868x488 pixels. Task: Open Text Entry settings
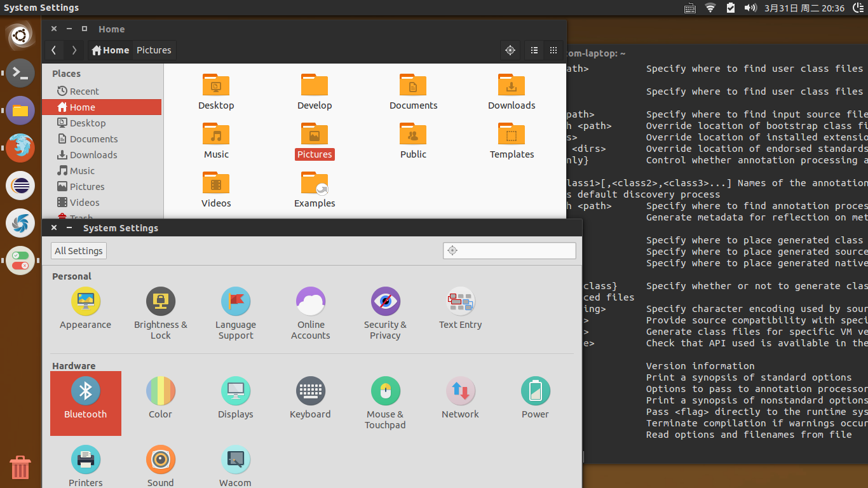pyautogui.click(x=461, y=308)
